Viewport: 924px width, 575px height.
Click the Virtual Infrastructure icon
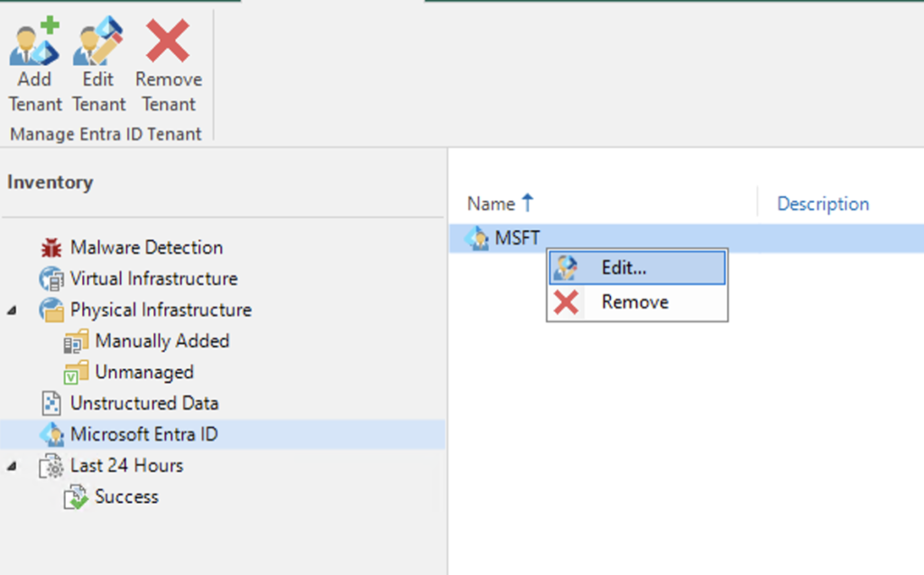point(51,279)
